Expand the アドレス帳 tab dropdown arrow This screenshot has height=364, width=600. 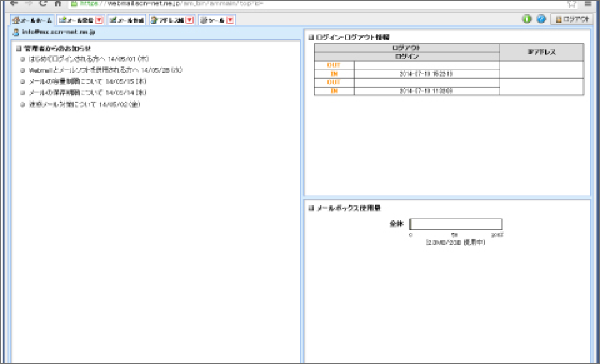pyautogui.click(x=189, y=20)
